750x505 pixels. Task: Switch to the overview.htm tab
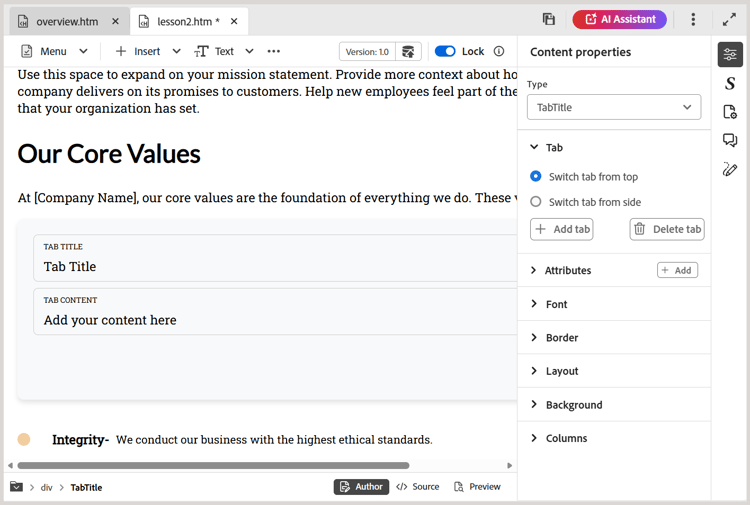66,21
